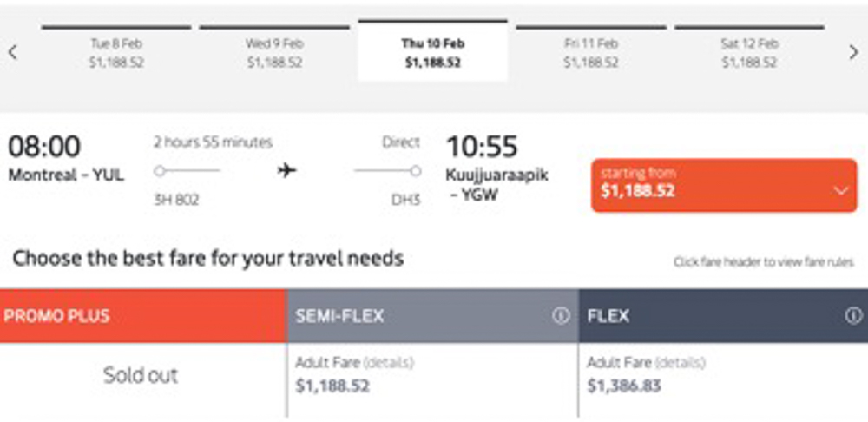868x422 pixels.
Task: Open Semi-Flex fare info icon
Action: (x=561, y=316)
